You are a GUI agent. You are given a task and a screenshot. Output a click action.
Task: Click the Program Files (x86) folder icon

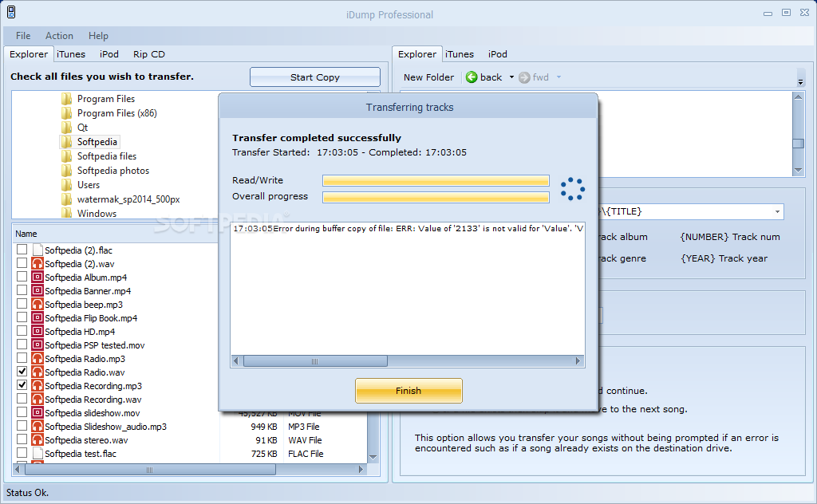point(67,113)
